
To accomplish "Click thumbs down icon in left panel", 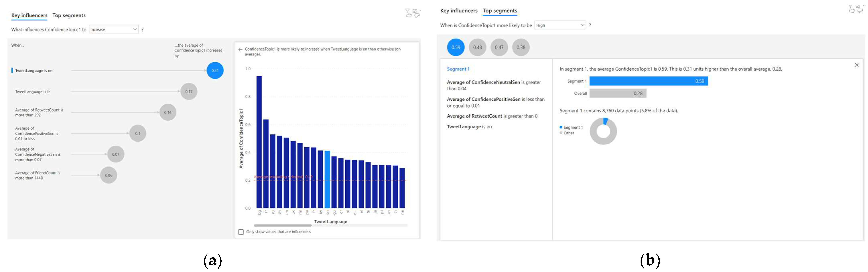I will click(x=417, y=15).
